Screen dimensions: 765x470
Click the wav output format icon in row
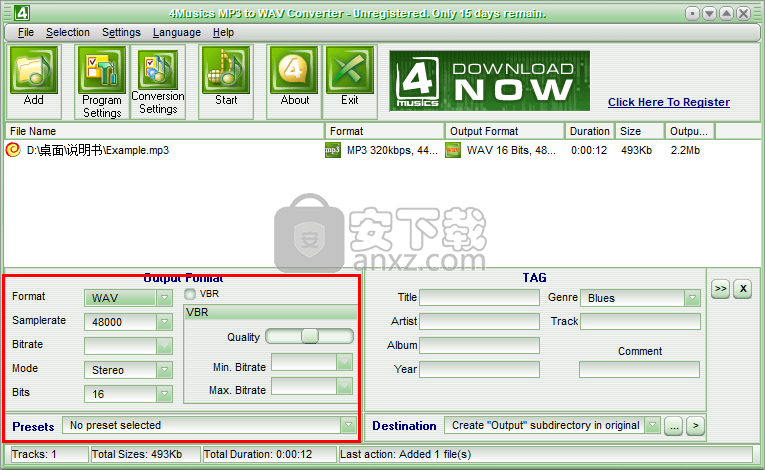coord(453,150)
